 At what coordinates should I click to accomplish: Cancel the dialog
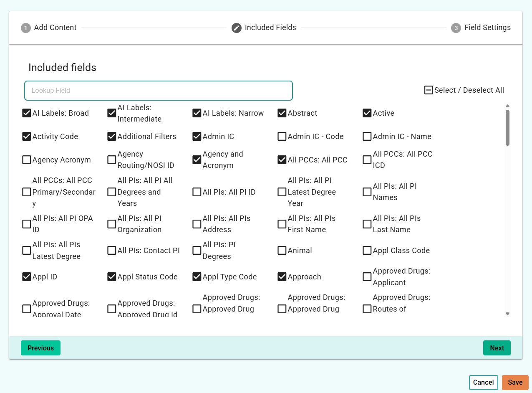pos(484,383)
